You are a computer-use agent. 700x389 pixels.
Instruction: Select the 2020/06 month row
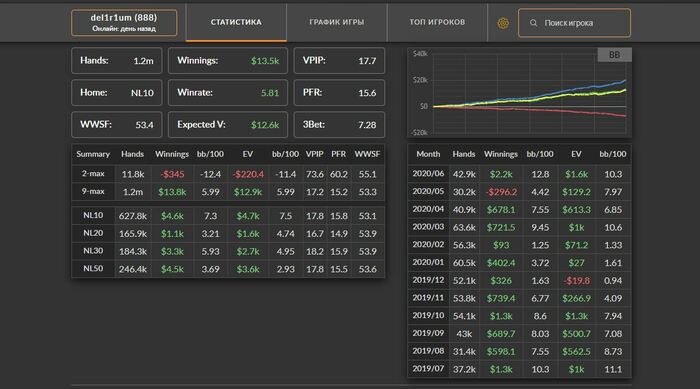(519, 174)
